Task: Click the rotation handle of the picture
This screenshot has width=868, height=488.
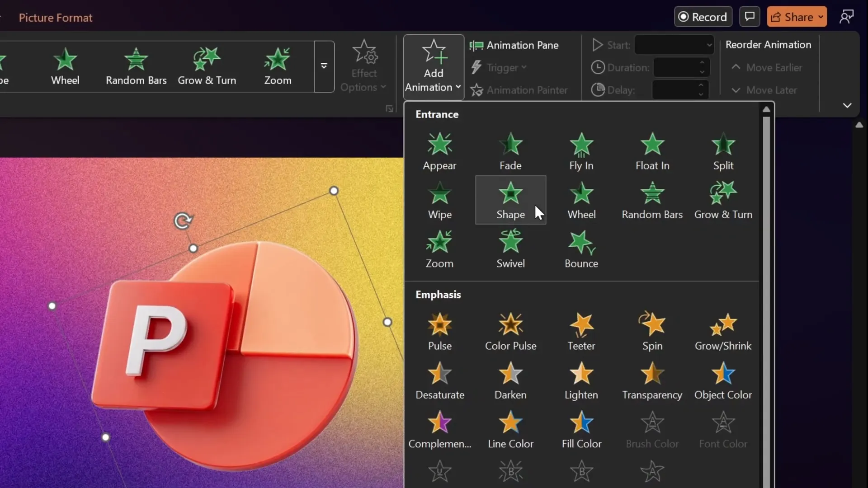Action: [183, 221]
